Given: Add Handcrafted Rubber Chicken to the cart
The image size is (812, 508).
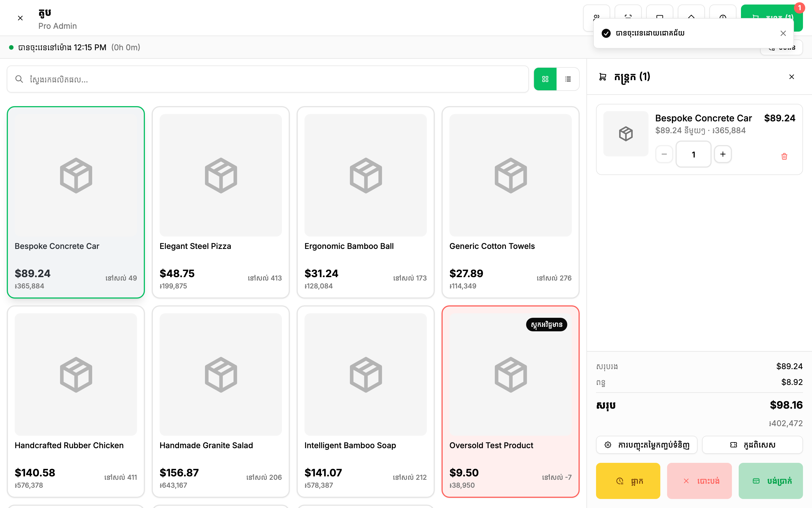Looking at the screenshot, I should point(76,402).
